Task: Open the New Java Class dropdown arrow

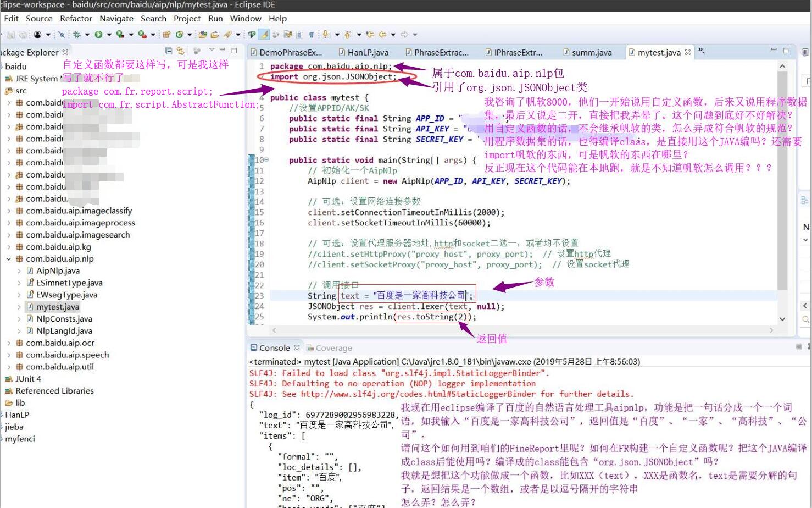Action: (190, 35)
